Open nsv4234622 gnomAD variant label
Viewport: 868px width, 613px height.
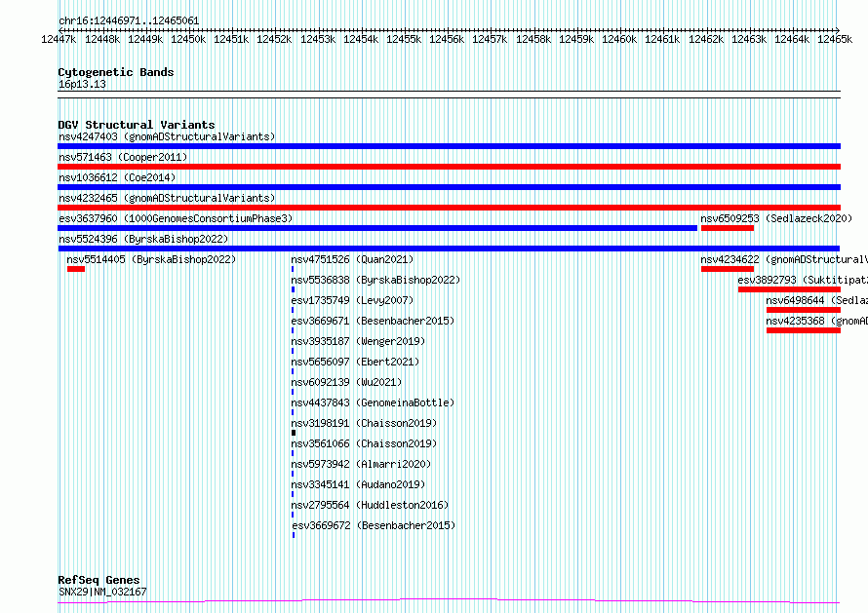[x=784, y=259]
